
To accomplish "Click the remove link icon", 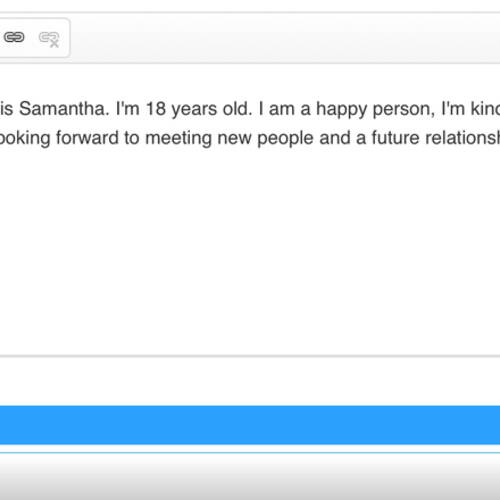I will (x=49, y=39).
